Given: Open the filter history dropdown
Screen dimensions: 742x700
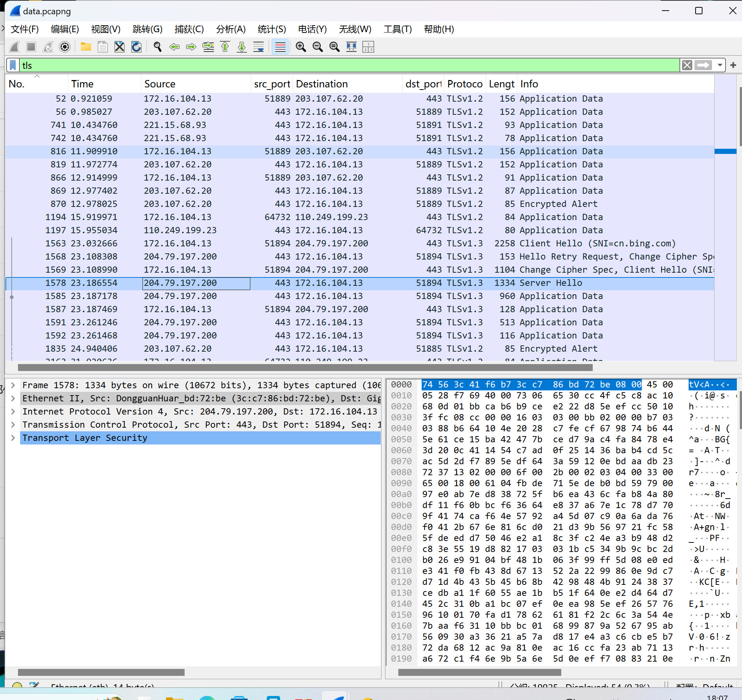Looking at the screenshot, I should (x=720, y=65).
